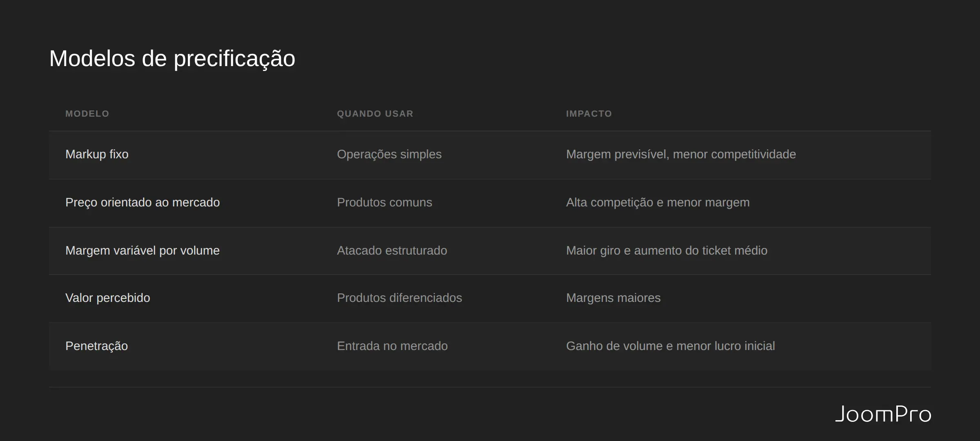Select Alta competição e menor margem
Screen dimensions: 980x441
tap(658, 202)
